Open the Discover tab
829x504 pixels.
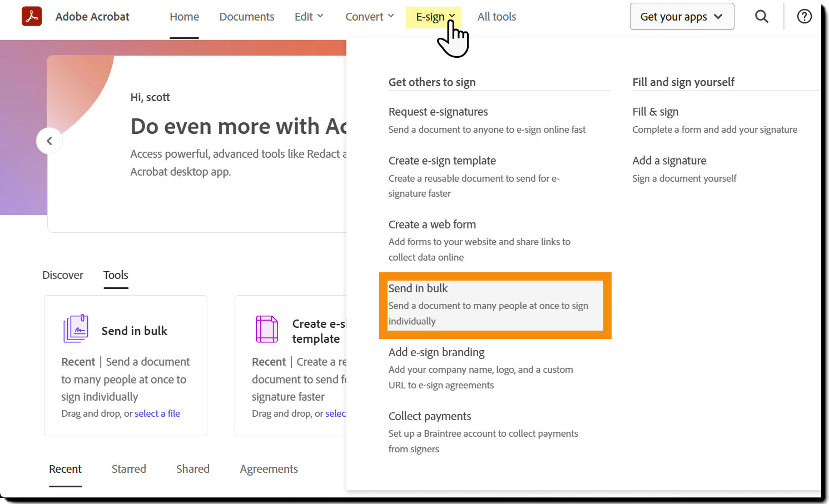click(x=63, y=275)
